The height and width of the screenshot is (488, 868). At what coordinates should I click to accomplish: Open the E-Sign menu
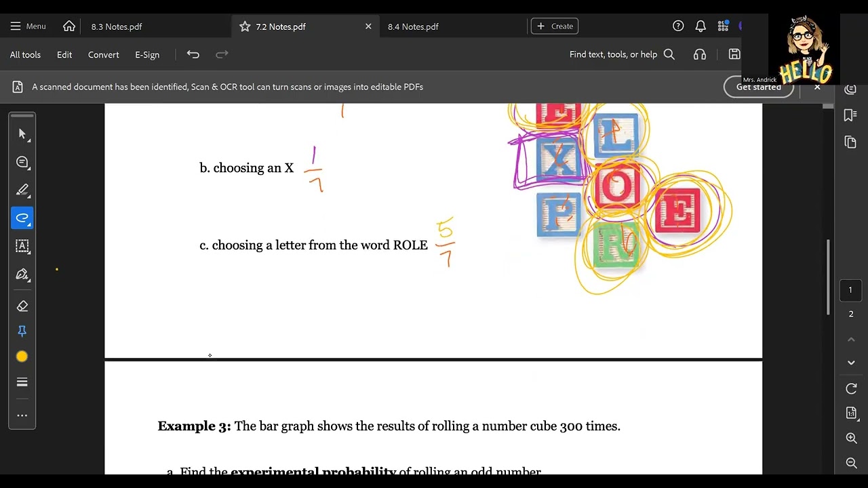pyautogui.click(x=147, y=55)
